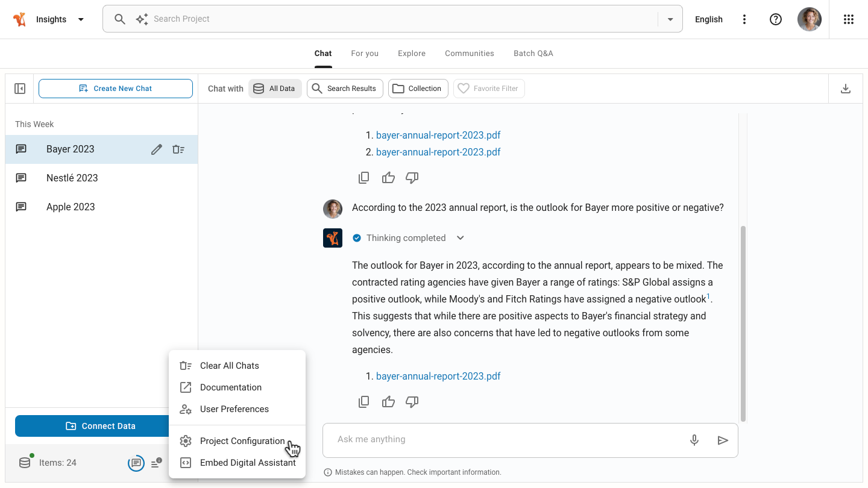The height and width of the screenshot is (488, 868).
Task: Expand the search bar options dropdown arrow
Action: [670, 19]
